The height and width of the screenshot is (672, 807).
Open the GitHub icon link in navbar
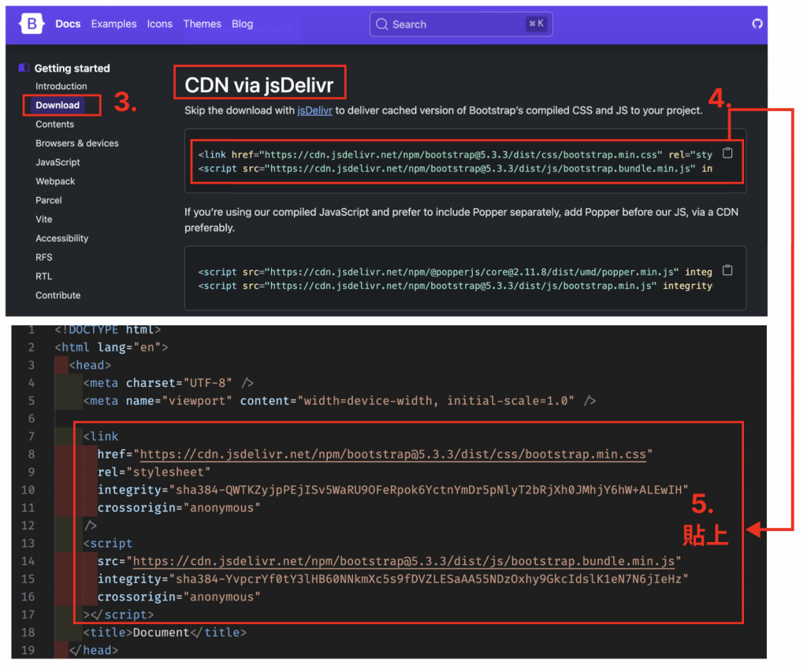pyautogui.click(x=757, y=24)
